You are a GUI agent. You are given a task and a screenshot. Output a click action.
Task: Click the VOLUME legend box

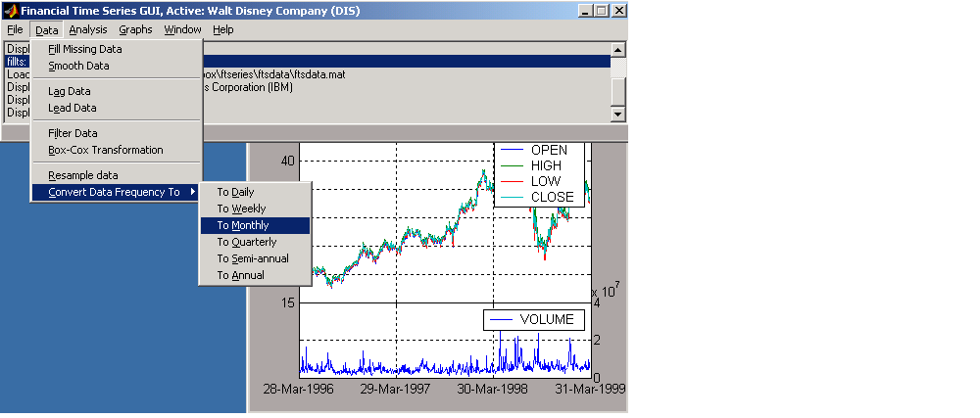coord(534,320)
